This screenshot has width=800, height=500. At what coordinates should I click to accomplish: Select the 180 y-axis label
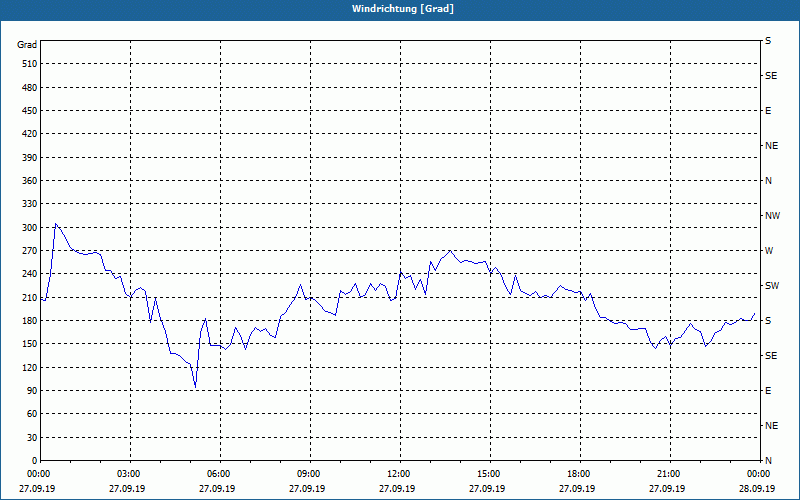(x=30, y=321)
